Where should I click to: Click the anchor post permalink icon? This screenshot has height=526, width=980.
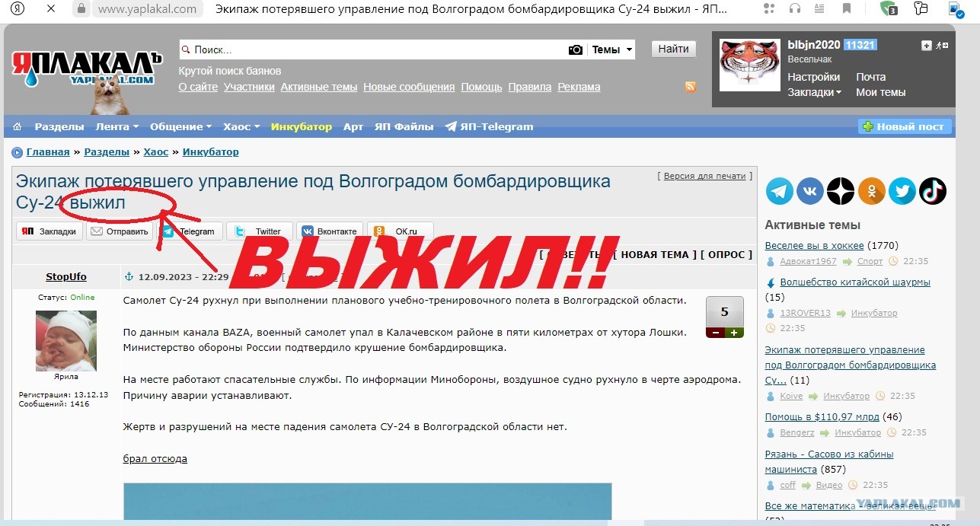tap(129, 276)
